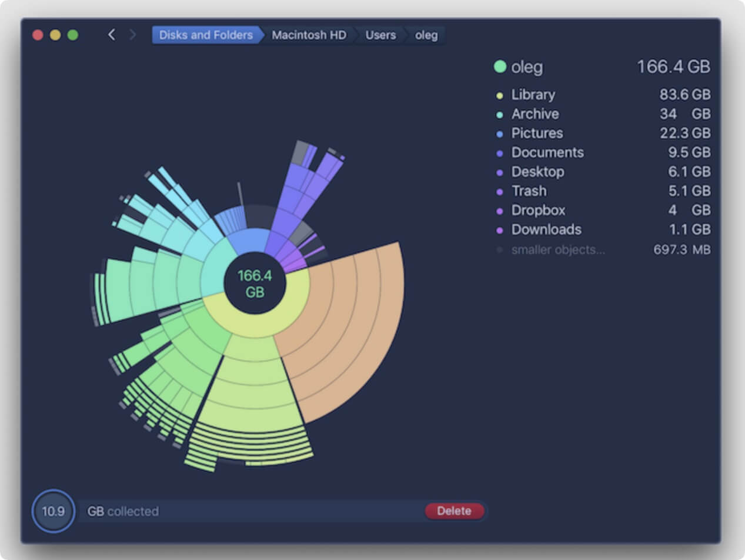Viewport: 745px width, 560px height.
Task: Select the oleg breadcrumb item
Action: [x=426, y=35]
